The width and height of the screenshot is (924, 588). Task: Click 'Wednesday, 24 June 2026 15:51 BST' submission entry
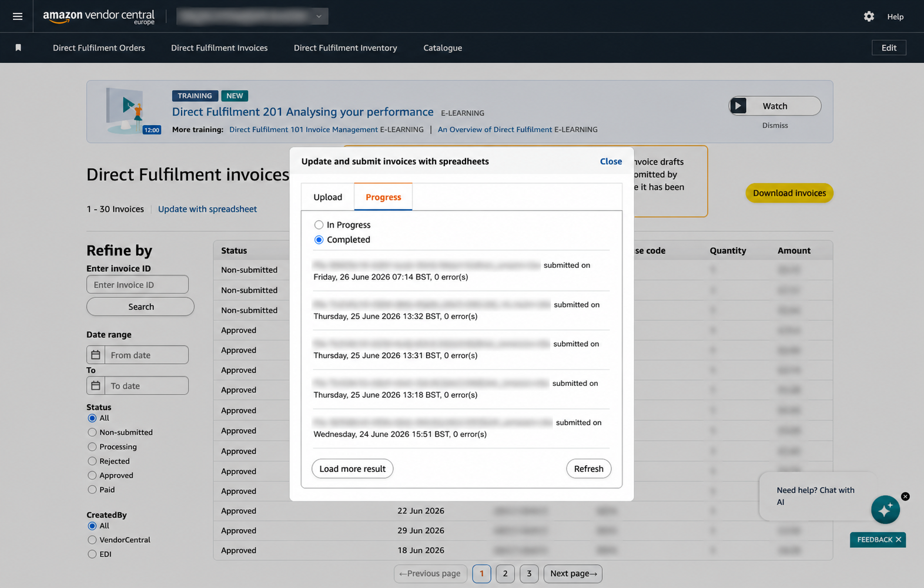tap(461, 429)
